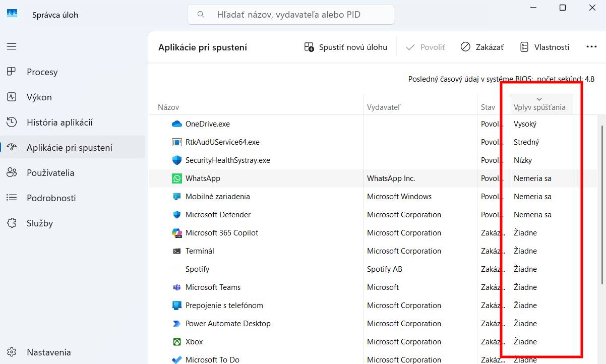This screenshot has width=606, height=364.
Task: Click the SecurityHealthSystray shield icon
Action: pos(176,160)
